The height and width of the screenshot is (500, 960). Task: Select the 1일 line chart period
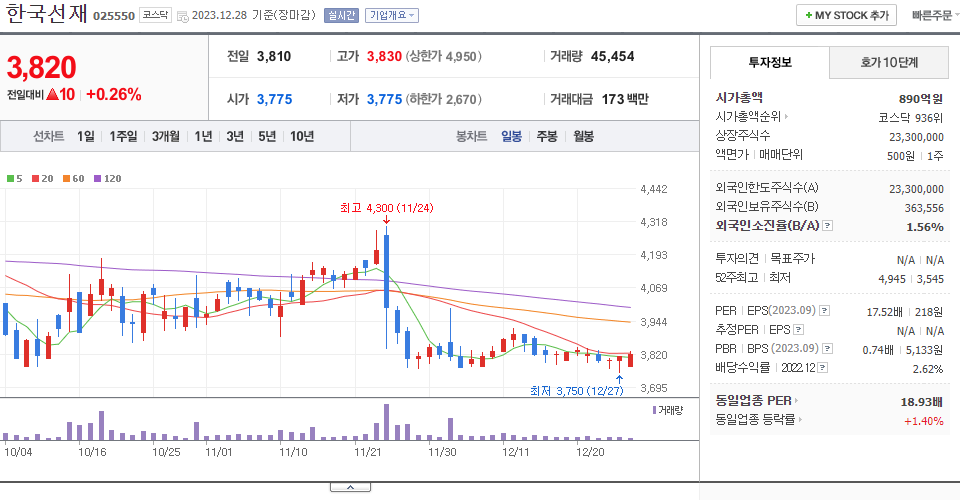tap(86, 136)
